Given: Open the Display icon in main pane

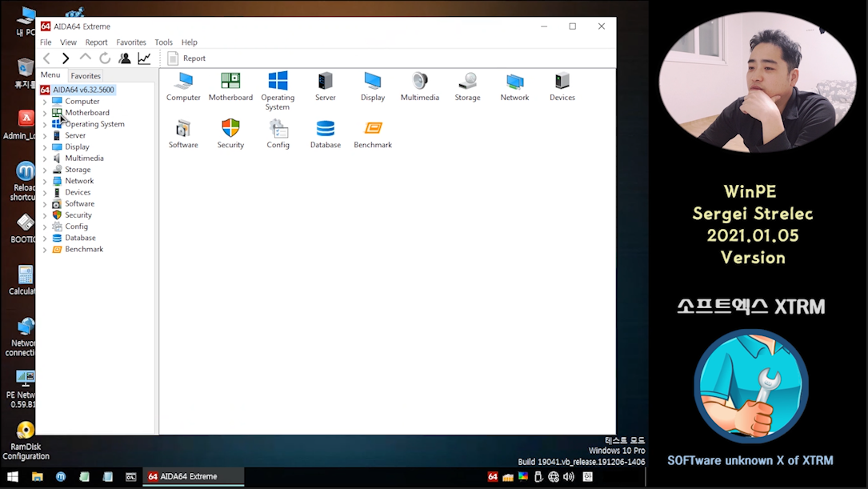Looking at the screenshot, I should coord(373,82).
